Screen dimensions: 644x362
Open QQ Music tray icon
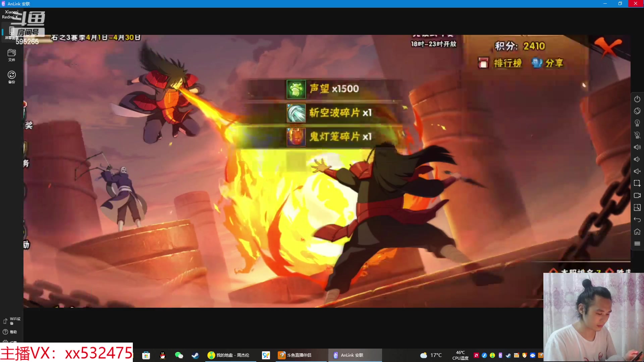492,355
